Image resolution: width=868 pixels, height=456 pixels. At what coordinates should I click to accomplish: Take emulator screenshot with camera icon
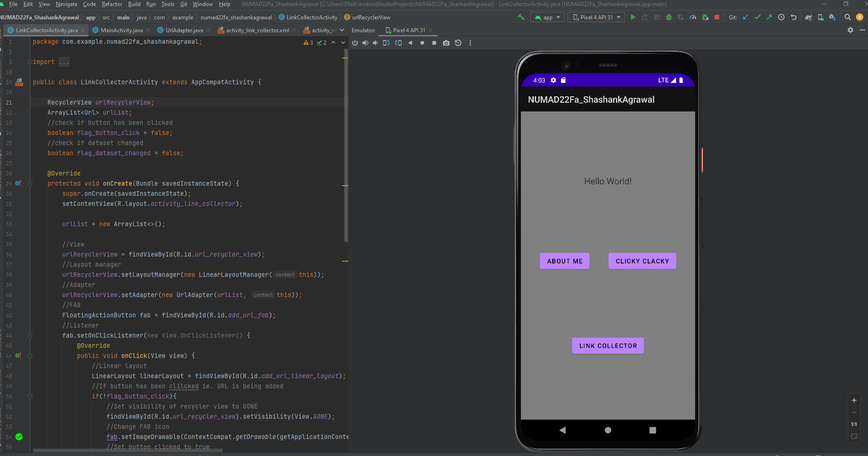tap(446, 43)
